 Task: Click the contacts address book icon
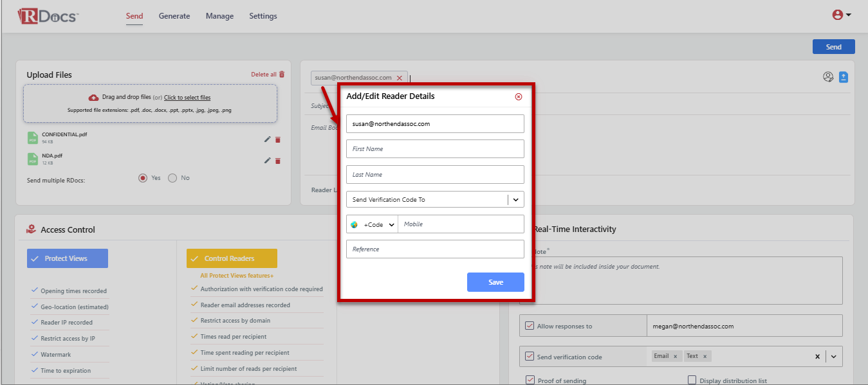828,77
